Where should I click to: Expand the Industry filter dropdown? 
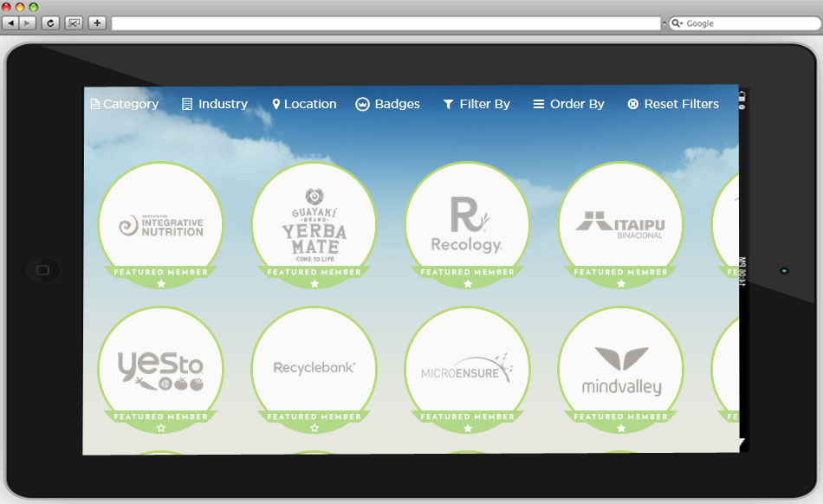(x=215, y=104)
